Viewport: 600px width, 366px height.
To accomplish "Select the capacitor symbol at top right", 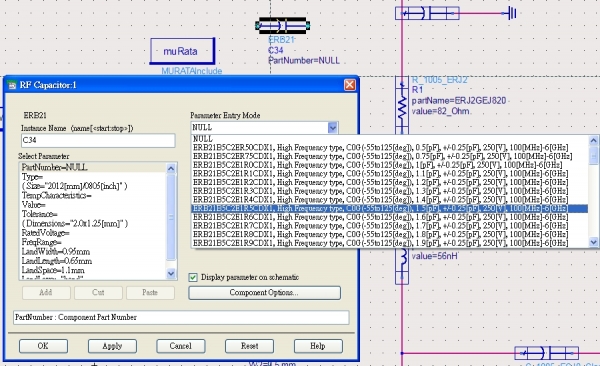I will (x=427, y=13).
